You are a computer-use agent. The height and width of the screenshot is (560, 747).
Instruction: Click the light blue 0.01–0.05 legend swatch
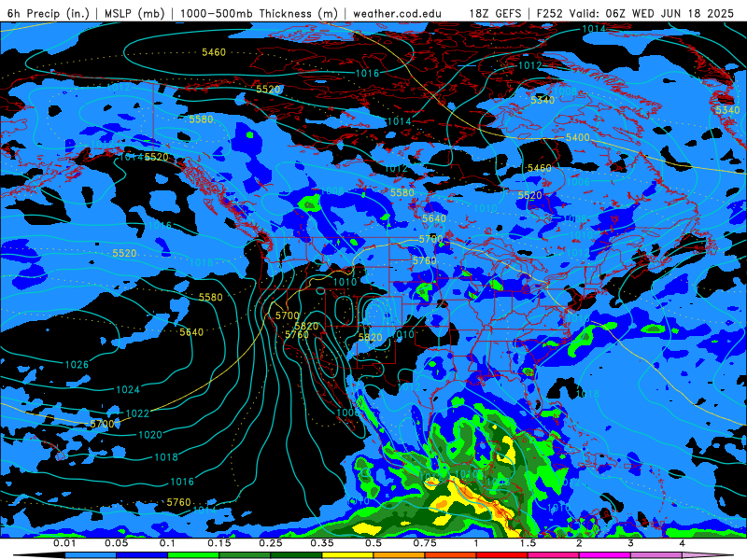[91, 555]
